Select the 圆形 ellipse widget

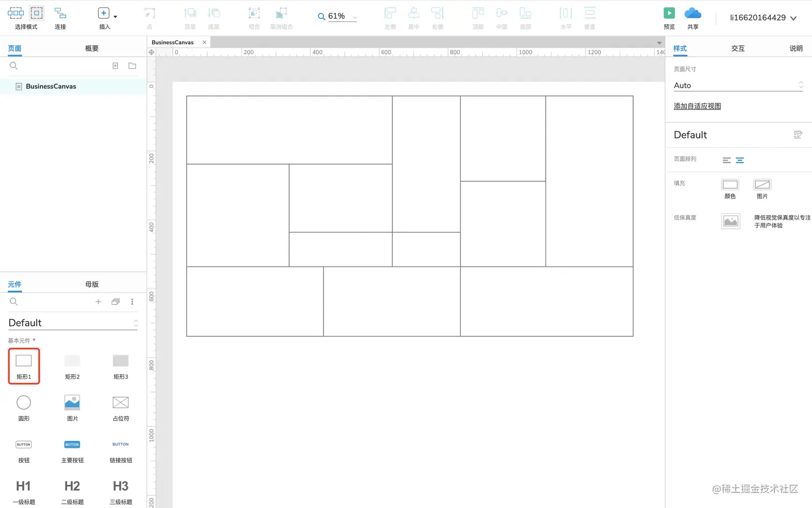point(24,408)
